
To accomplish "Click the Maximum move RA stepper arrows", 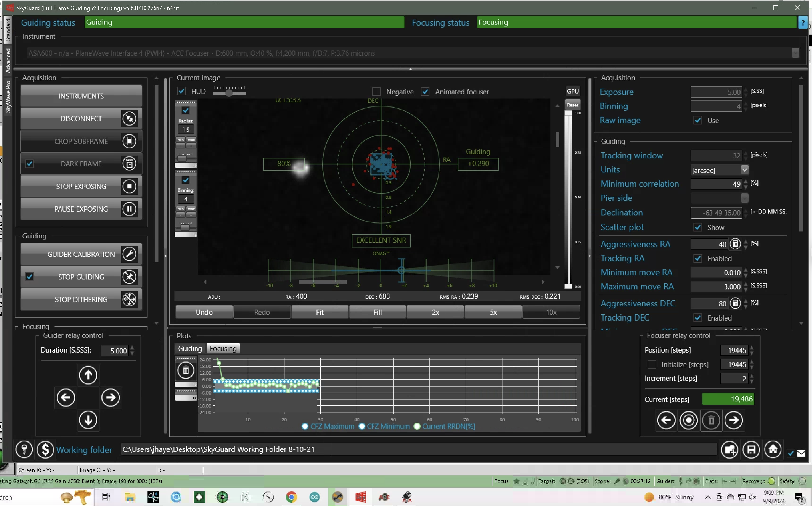I will pyautogui.click(x=746, y=286).
